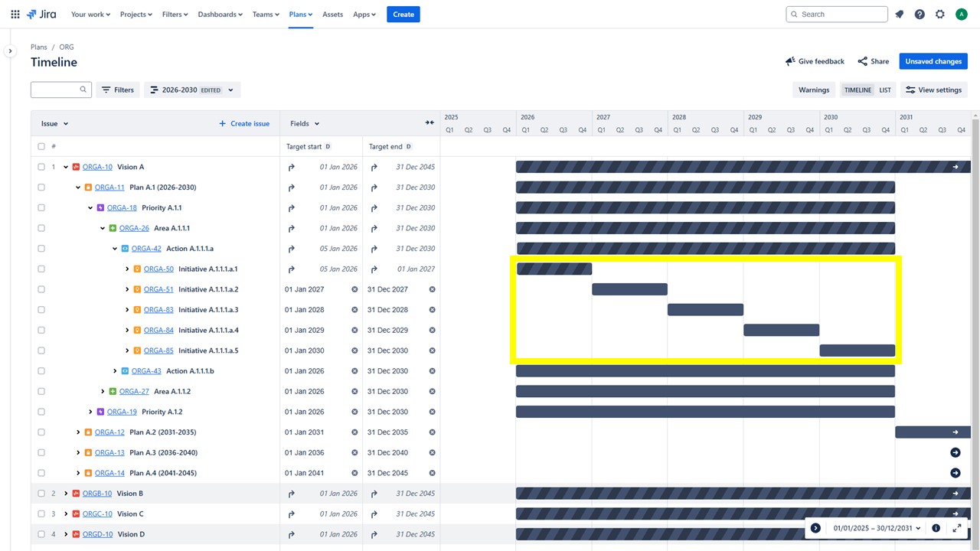
Task: Expand Area A.1.1.2 row
Action: click(x=103, y=391)
